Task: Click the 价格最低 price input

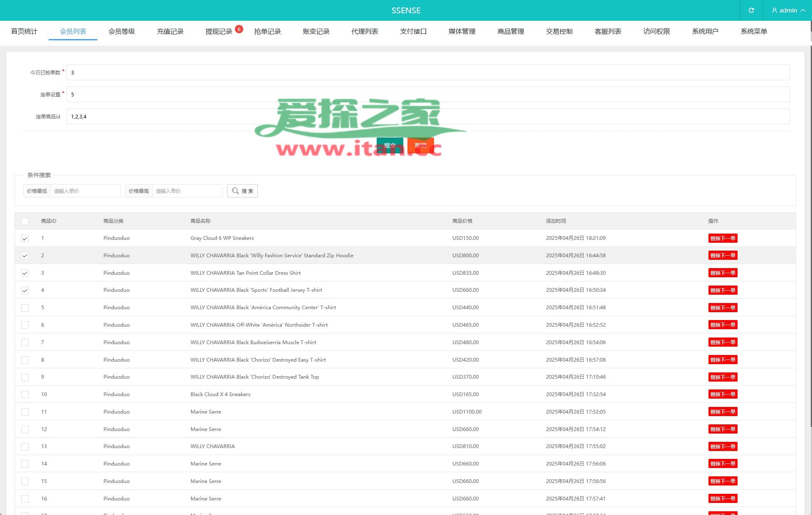Action: (x=85, y=191)
